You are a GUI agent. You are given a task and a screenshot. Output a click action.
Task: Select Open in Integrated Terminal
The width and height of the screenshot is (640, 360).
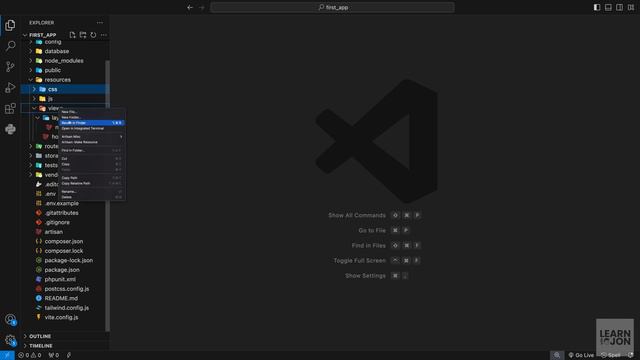tap(92, 128)
